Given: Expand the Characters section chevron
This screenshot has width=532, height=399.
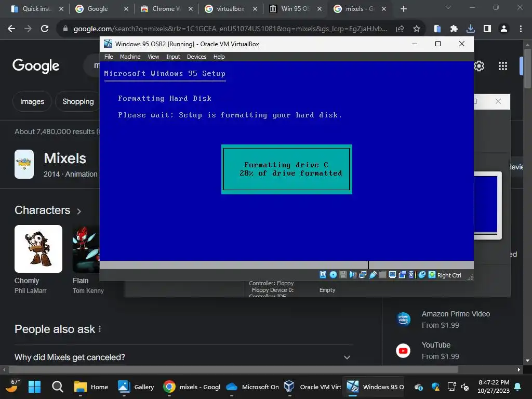Looking at the screenshot, I should point(79,211).
